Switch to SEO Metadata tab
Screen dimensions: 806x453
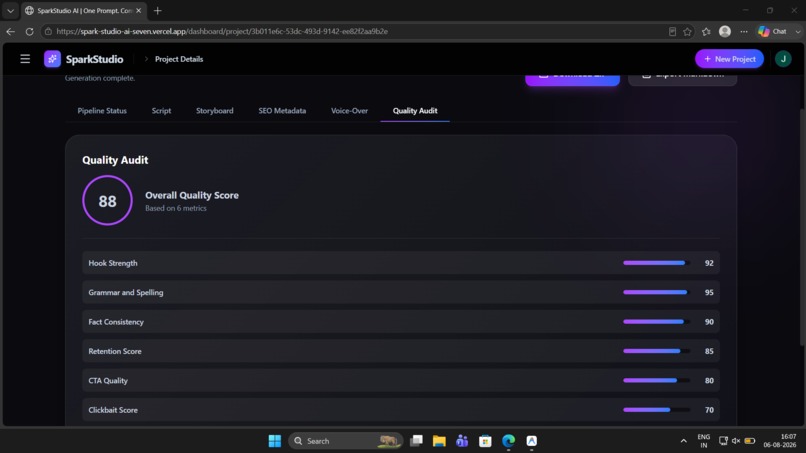click(x=282, y=111)
